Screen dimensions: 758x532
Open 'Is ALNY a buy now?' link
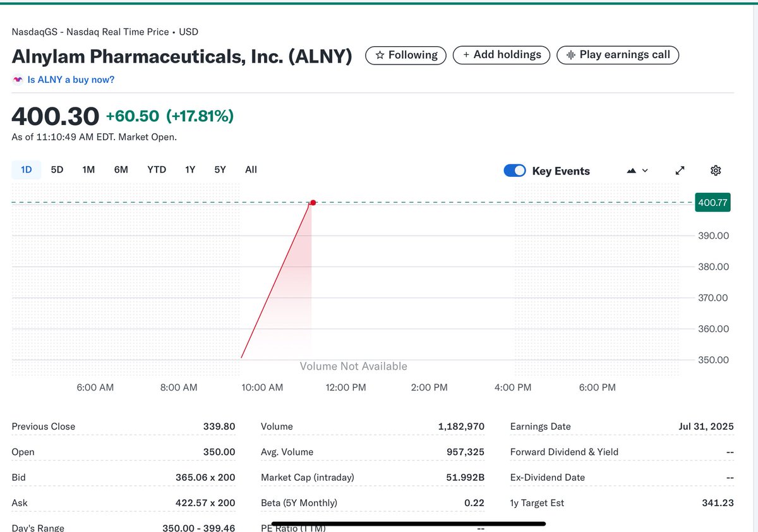pos(71,80)
